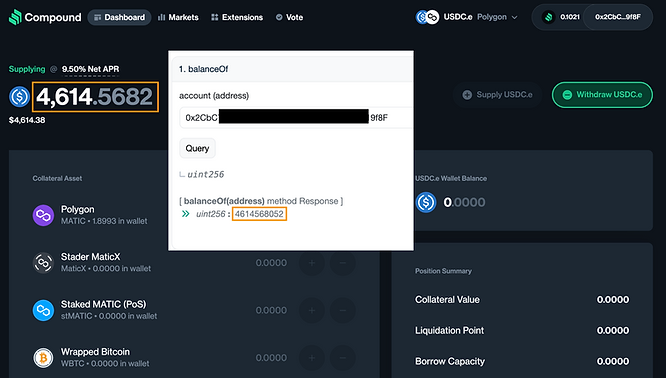666x378 pixels.
Task: Click the account address input field
Action: (296, 118)
